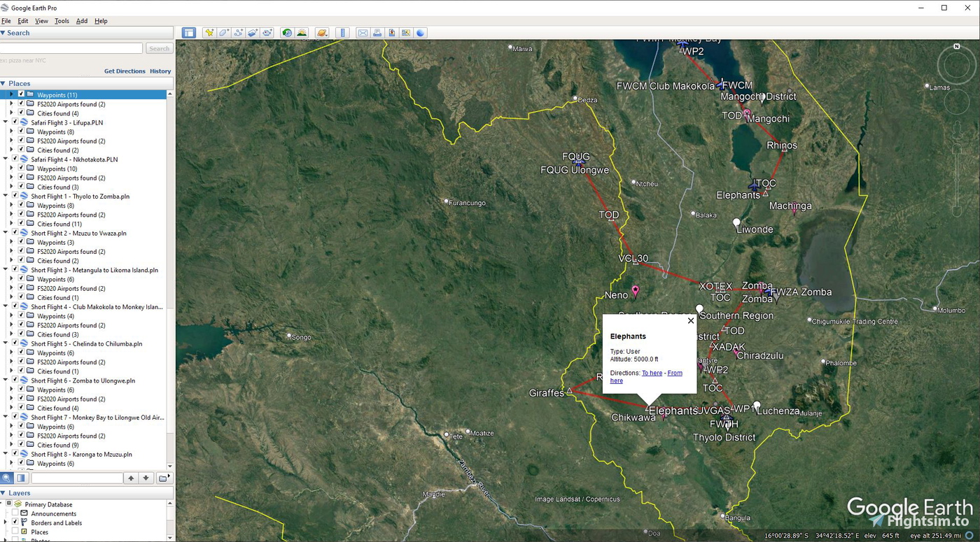The image size is (980, 542).
Task: Click the Places panel filter text field
Action: click(x=77, y=478)
